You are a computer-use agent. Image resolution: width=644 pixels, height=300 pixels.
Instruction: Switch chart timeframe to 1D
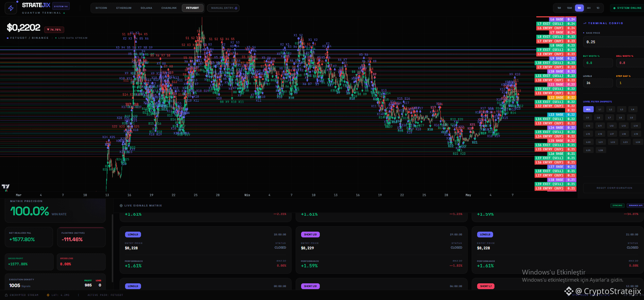(598, 8)
